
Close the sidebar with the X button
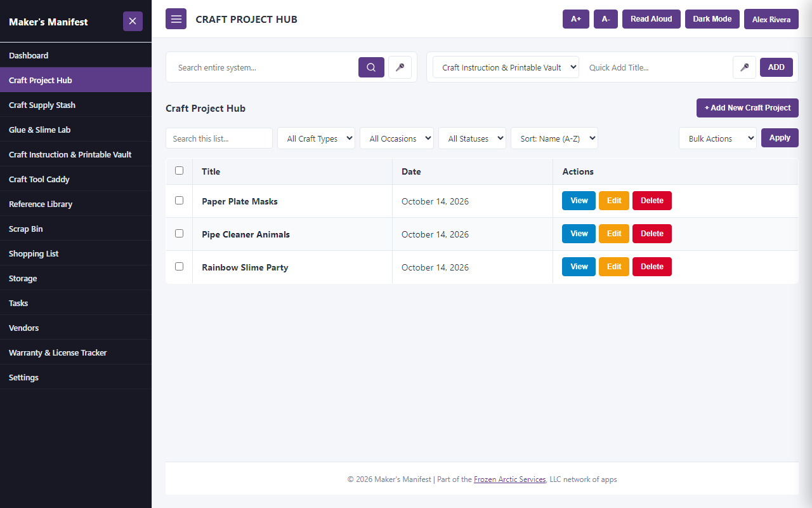pos(133,21)
